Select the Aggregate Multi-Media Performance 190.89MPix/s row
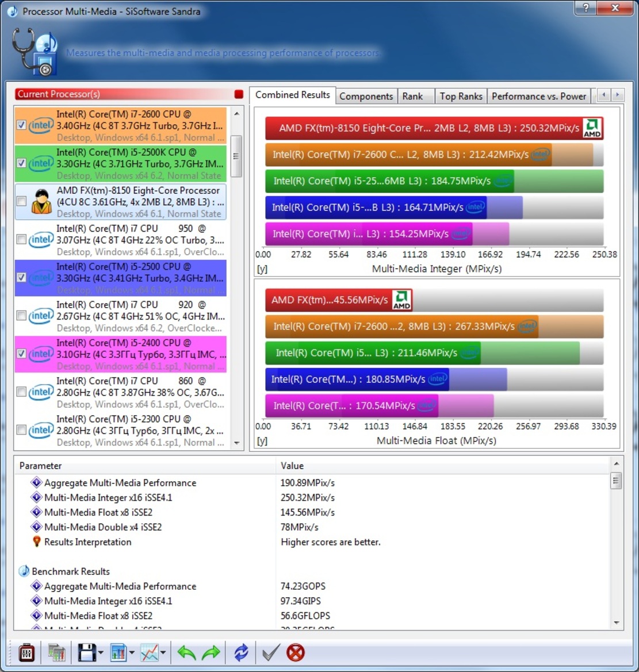 [312, 483]
